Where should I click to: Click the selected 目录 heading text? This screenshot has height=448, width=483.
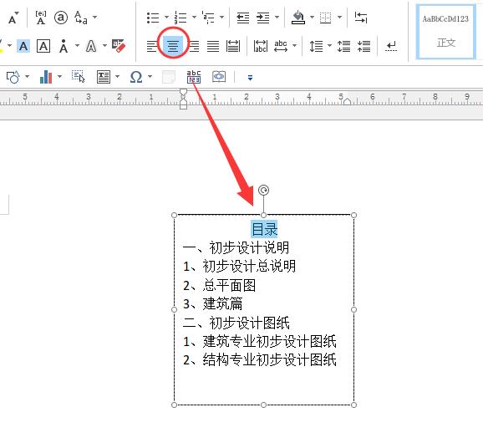(264, 229)
